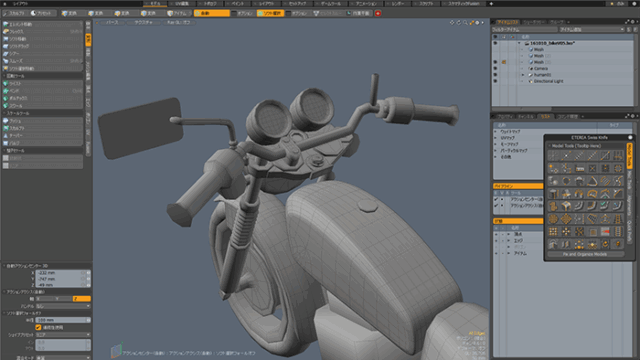Click the viewport zoom magnifier icon

click(x=465, y=22)
